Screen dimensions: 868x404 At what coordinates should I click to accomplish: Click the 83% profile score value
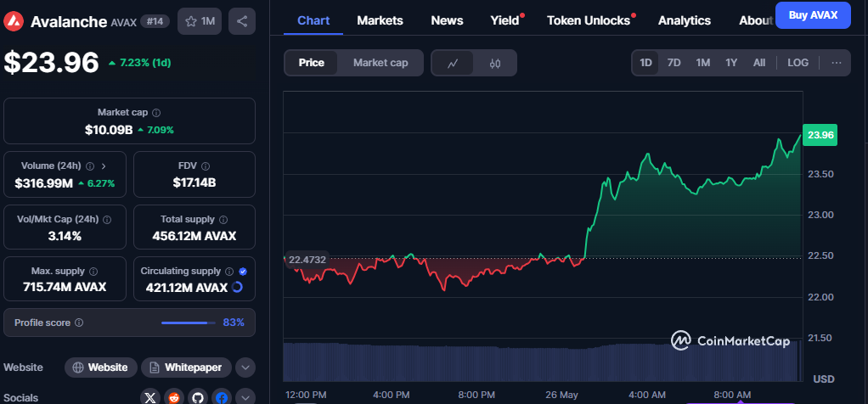(234, 322)
